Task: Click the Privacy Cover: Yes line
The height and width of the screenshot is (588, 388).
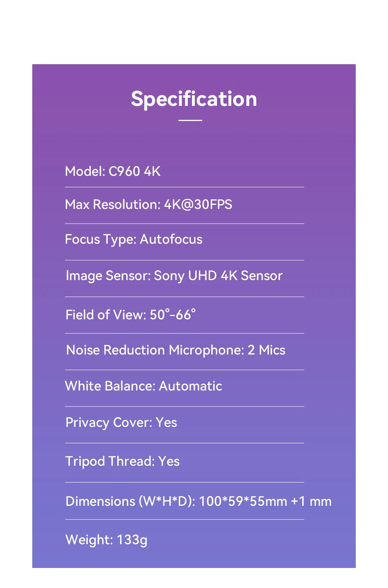Action: tap(121, 423)
